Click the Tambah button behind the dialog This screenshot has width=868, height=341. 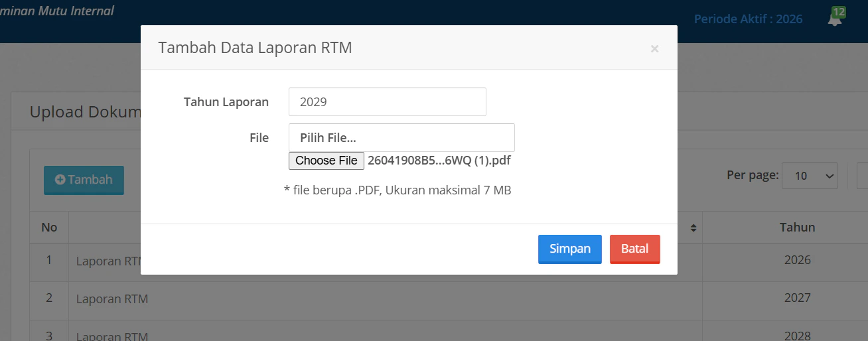click(84, 180)
